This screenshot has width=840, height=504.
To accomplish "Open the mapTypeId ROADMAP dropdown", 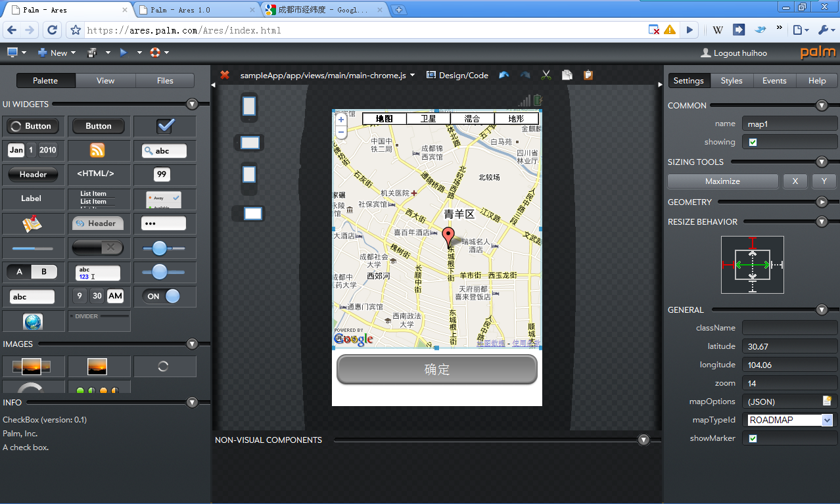I will pos(827,420).
